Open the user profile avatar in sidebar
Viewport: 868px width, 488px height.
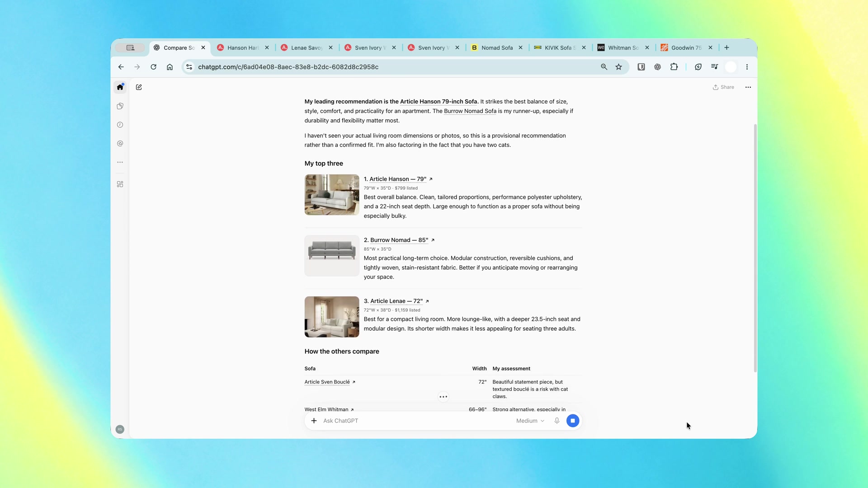[x=120, y=429]
